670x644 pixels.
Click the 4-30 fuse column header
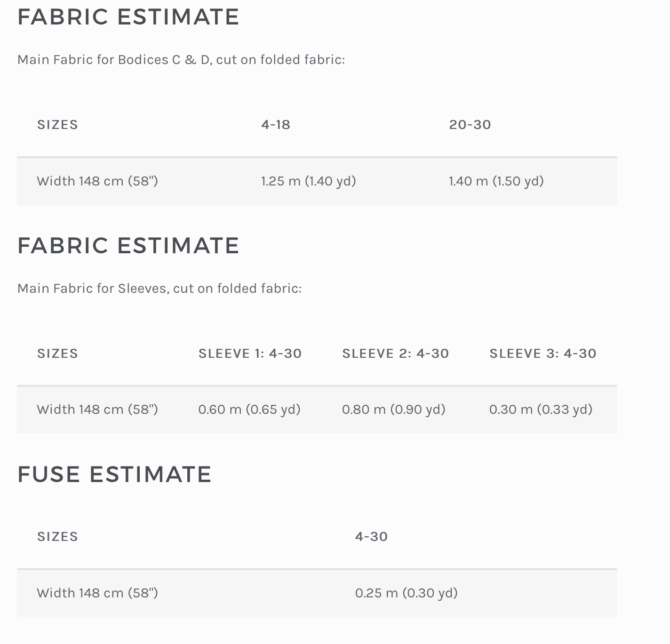[372, 537]
